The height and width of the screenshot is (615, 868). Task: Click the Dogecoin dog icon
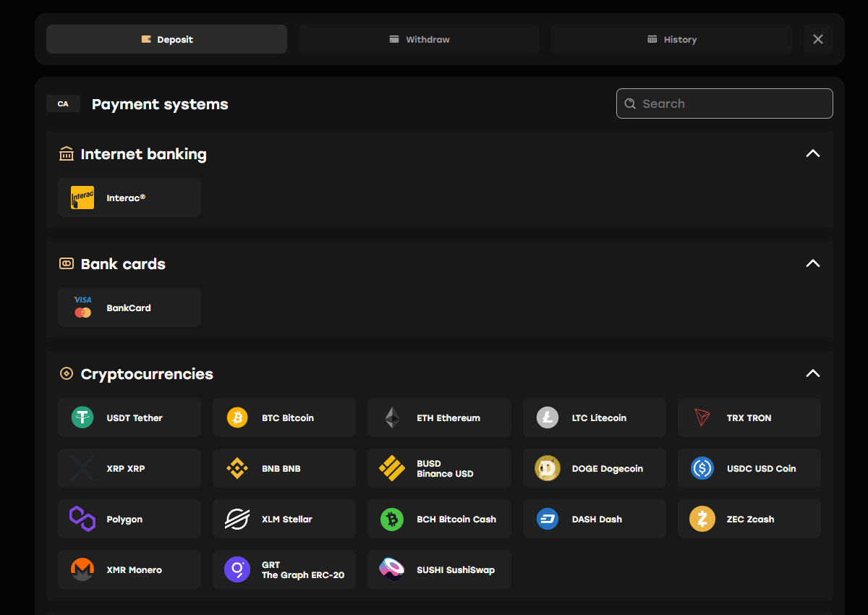pyautogui.click(x=547, y=468)
